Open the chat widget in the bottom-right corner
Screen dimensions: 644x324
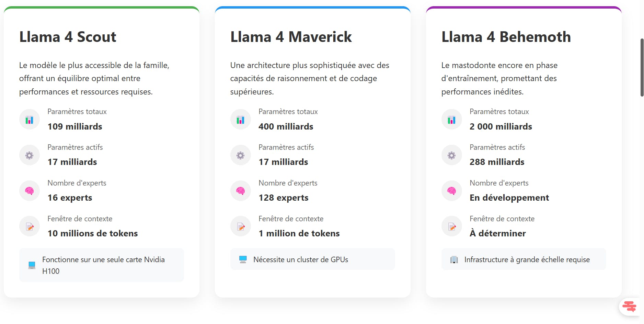(629, 307)
